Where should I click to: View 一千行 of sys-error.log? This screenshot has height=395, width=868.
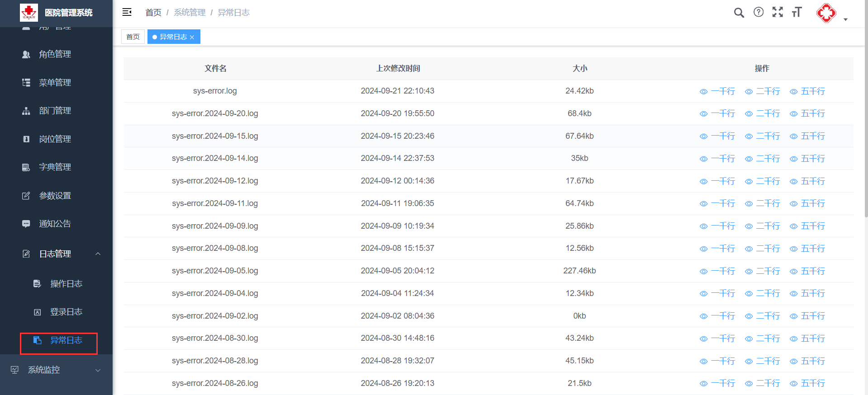(718, 91)
